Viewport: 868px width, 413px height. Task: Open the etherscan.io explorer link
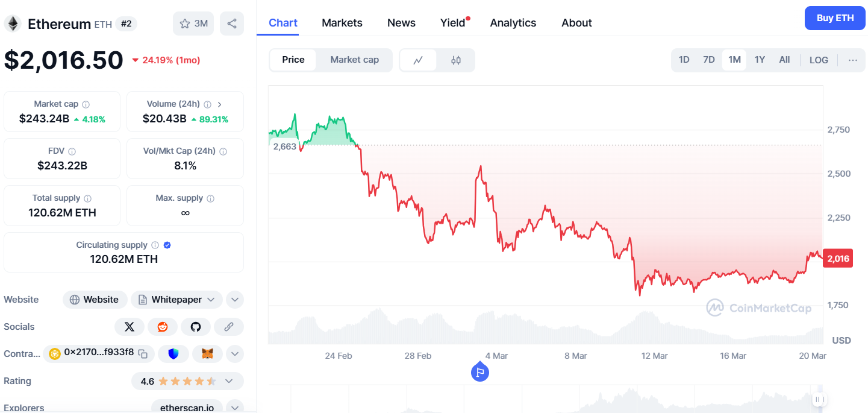point(187,408)
